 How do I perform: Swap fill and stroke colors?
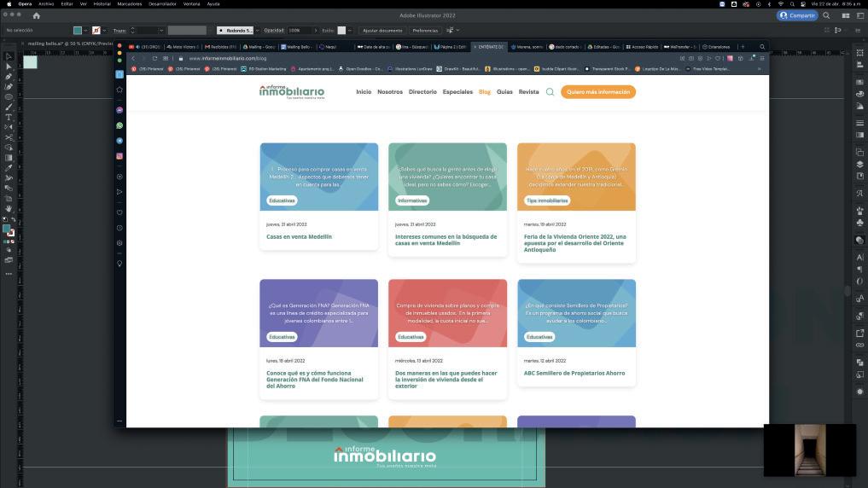point(14,220)
